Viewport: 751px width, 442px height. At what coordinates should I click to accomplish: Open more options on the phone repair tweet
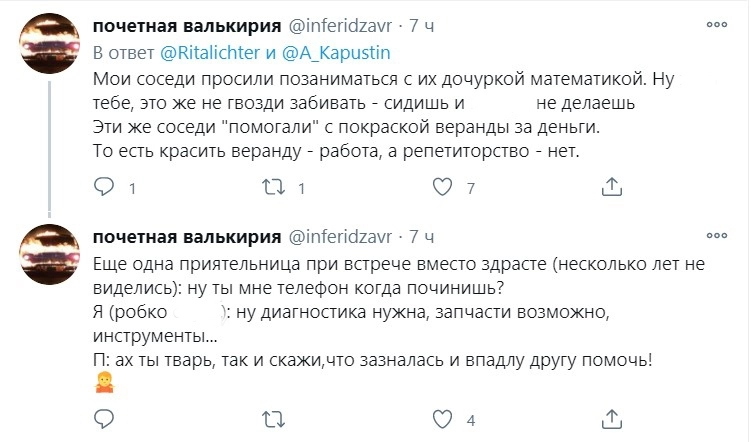717,236
